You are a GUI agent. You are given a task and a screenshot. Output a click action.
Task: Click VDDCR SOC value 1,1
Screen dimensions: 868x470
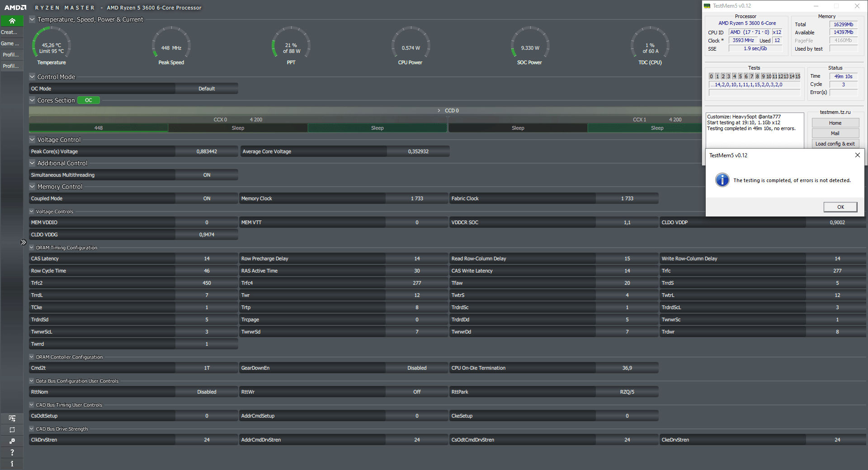click(627, 222)
